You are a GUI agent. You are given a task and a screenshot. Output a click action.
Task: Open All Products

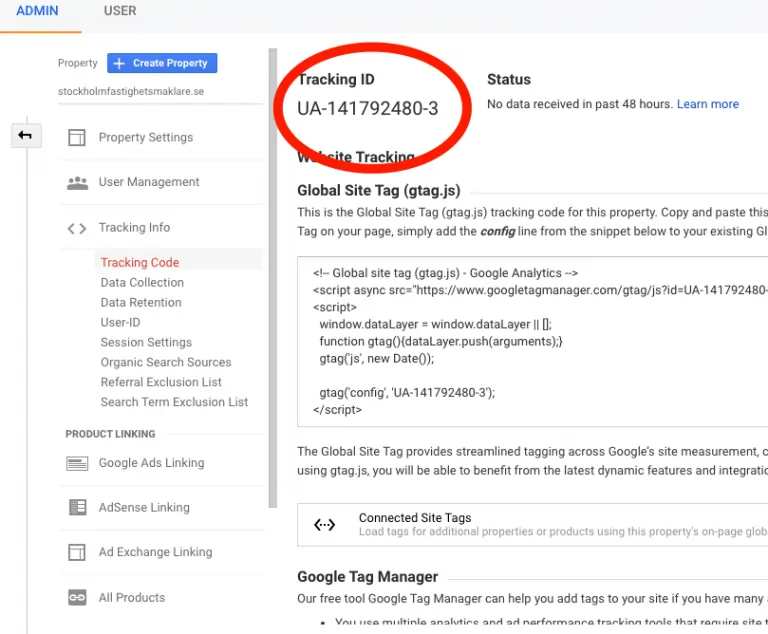[132, 598]
